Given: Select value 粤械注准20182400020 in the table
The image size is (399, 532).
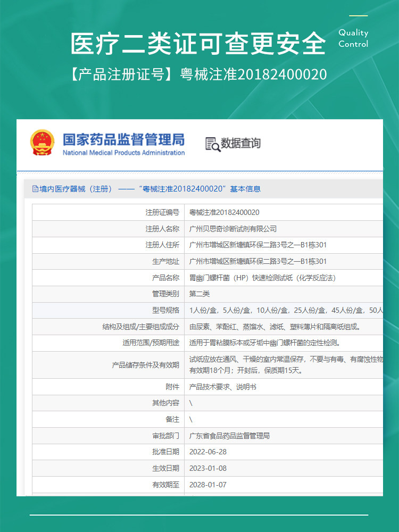Looking at the screenshot, I should [x=225, y=212].
